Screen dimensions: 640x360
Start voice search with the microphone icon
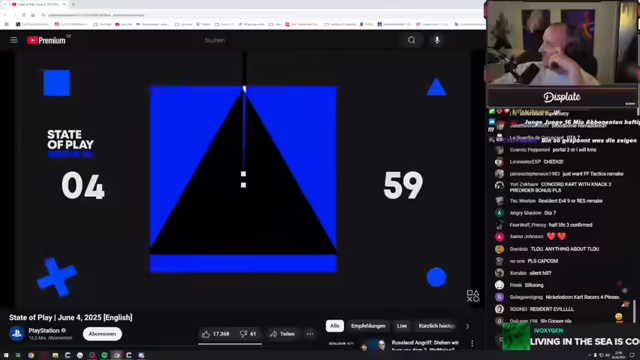pos(437,40)
